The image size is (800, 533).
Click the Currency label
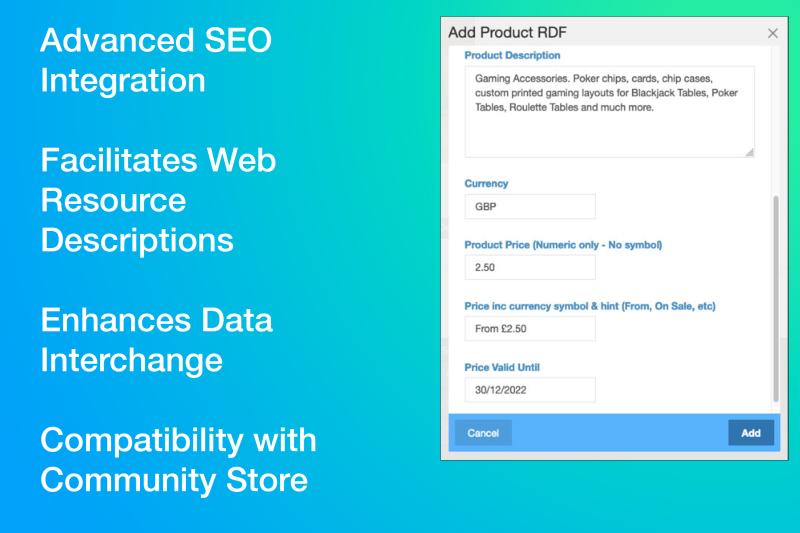point(486,184)
